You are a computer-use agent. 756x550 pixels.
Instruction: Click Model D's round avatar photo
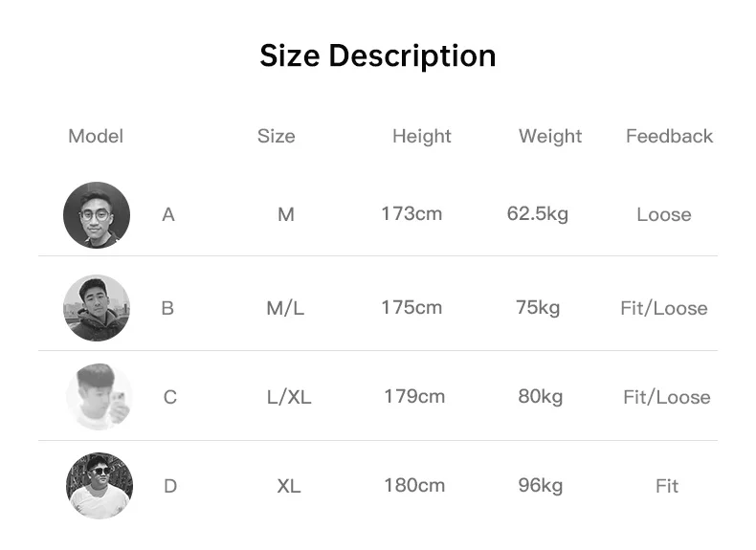click(100, 486)
